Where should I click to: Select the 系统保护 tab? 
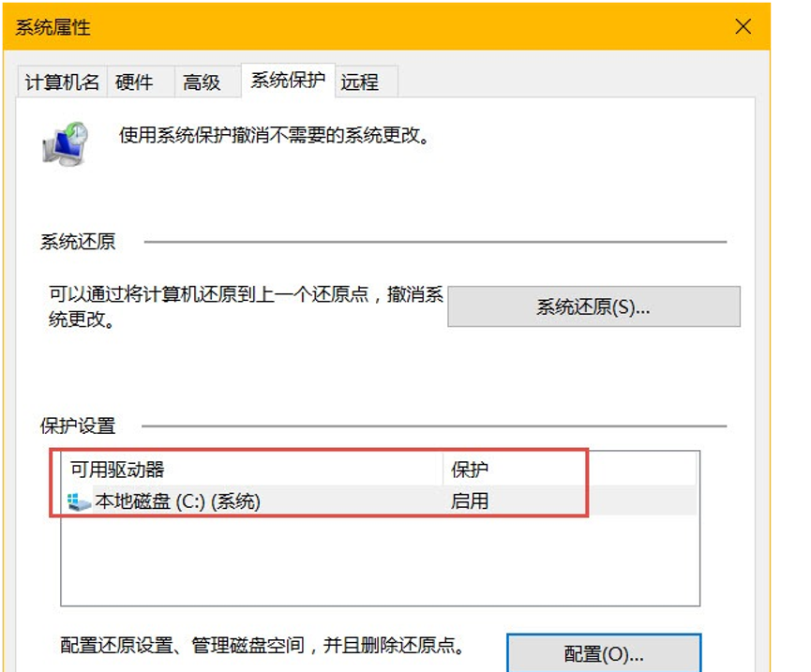(287, 81)
